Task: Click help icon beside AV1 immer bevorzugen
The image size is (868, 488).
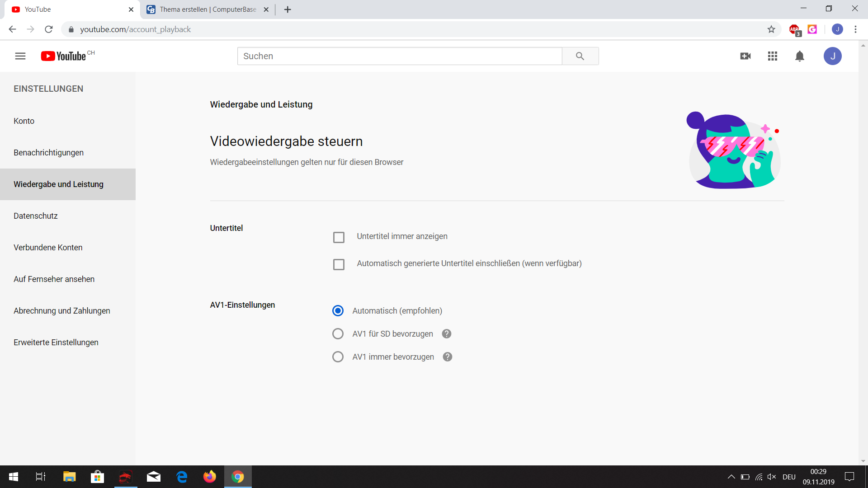Action: pos(448,357)
